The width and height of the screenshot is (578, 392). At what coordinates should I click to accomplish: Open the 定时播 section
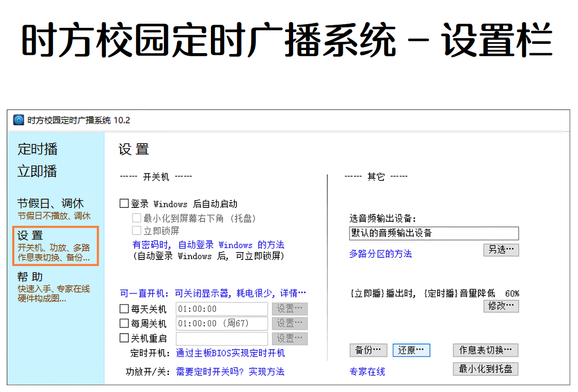point(37,149)
